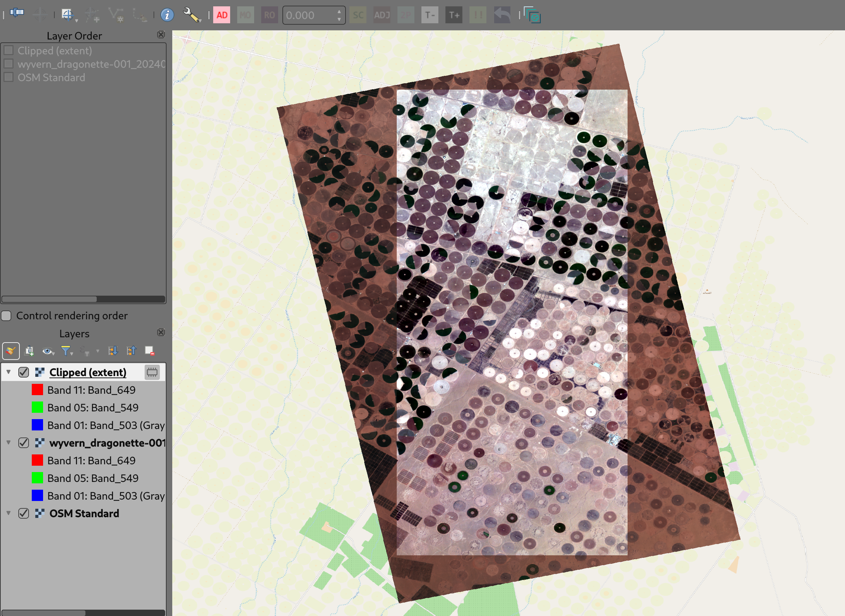Uncheck Clipped (extent) layer visibility
Image resolution: width=845 pixels, height=616 pixels.
[x=24, y=372]
